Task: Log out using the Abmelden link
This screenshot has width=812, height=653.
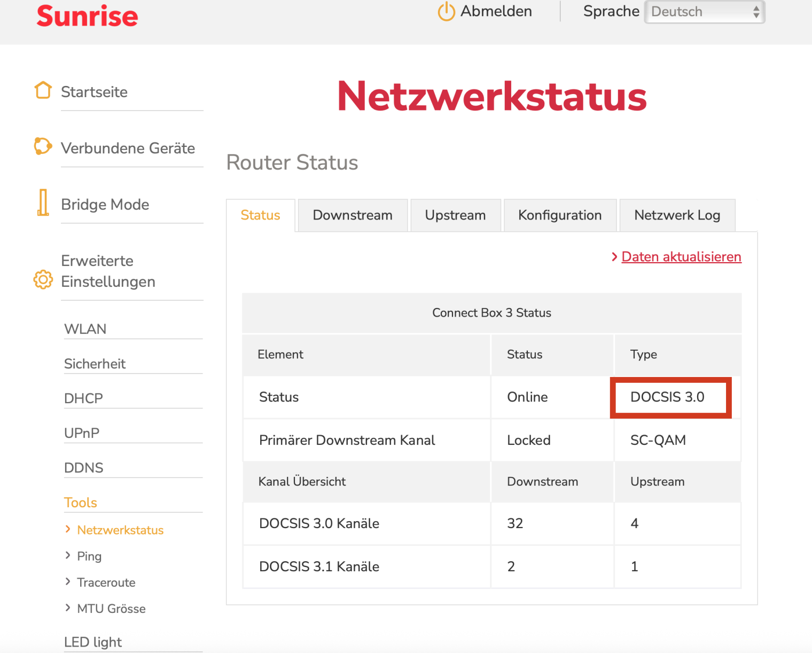Action: [x=496, y=11]
